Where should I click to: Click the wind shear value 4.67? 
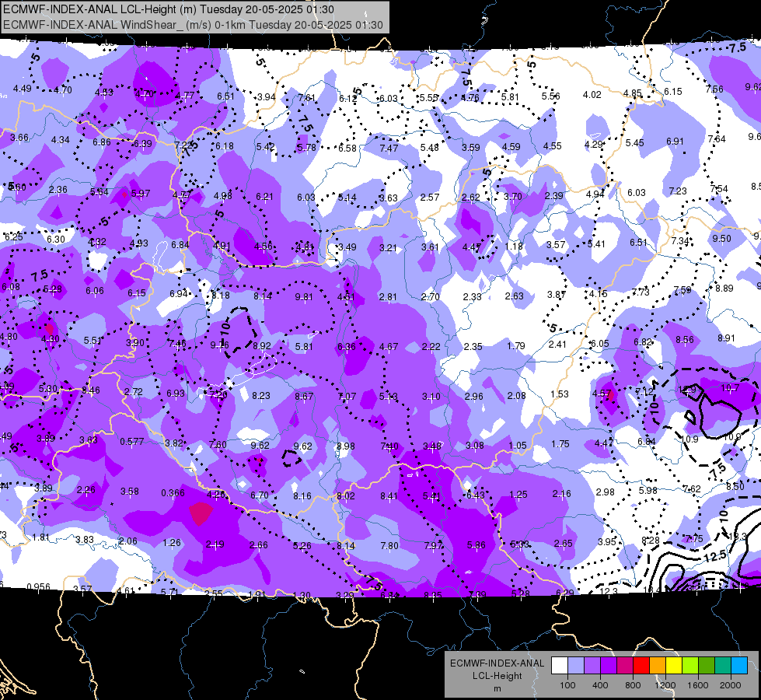389,346
